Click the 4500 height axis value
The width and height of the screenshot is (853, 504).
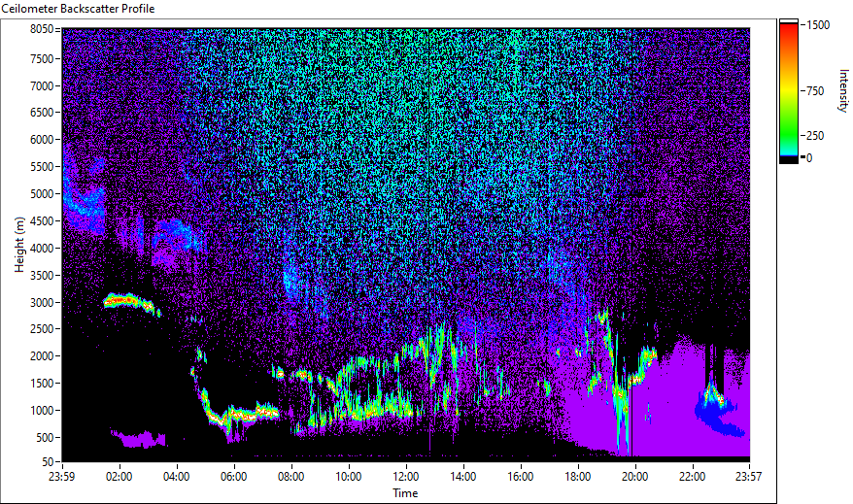pos(42,221)
